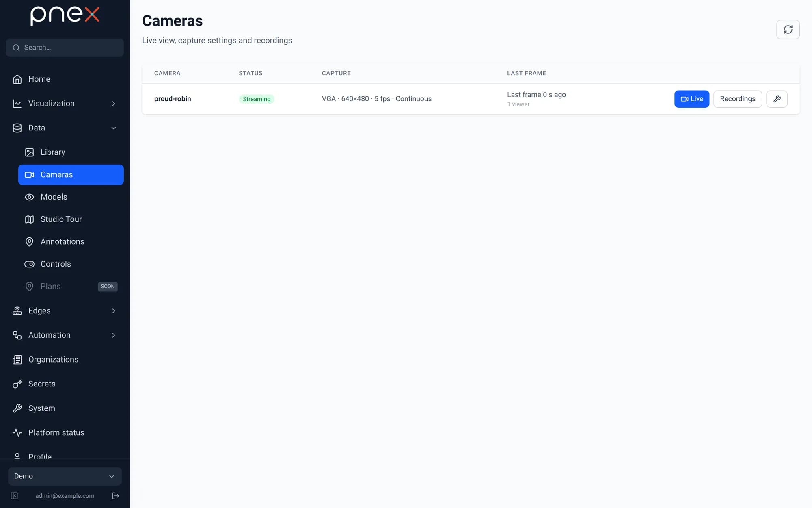812x508 pixels.
Task: Focus the sidebar Search field
Action: tap(65, 48)
